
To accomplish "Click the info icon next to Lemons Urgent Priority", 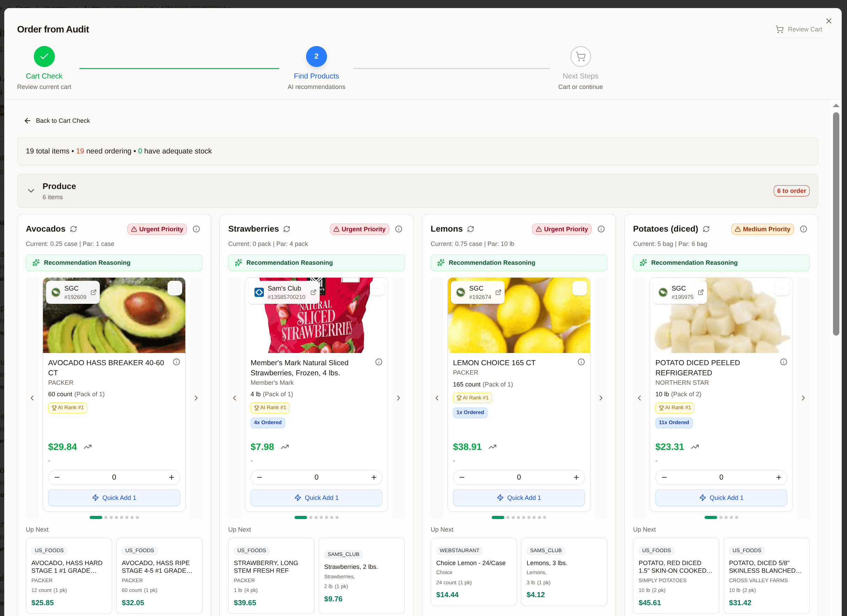I will [601, 229].
